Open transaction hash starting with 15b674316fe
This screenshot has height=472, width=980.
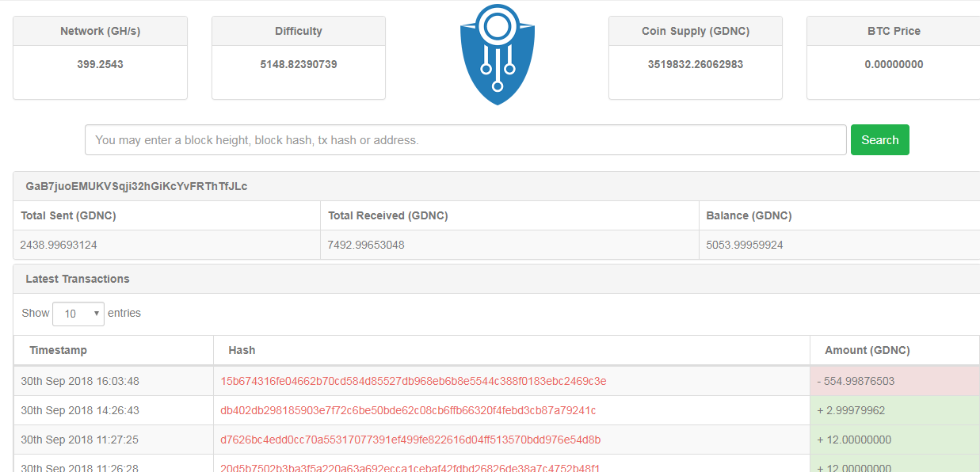tap(414, 381)
